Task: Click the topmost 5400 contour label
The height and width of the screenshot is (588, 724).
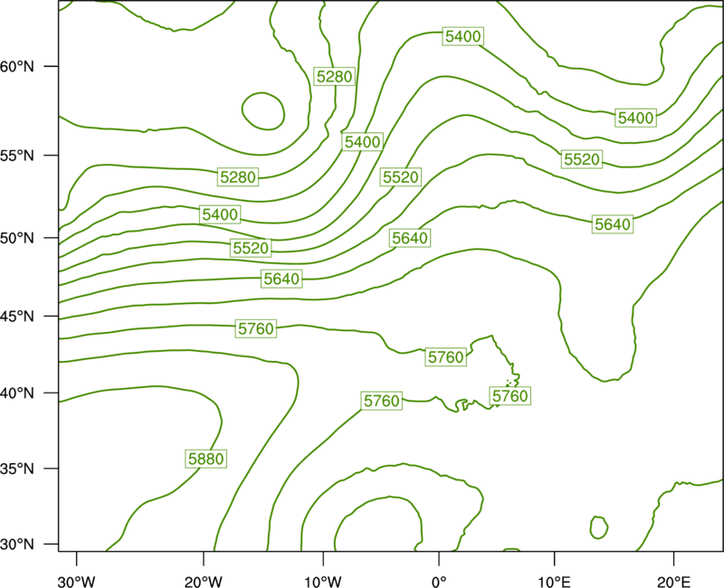Action: (463, 36)
